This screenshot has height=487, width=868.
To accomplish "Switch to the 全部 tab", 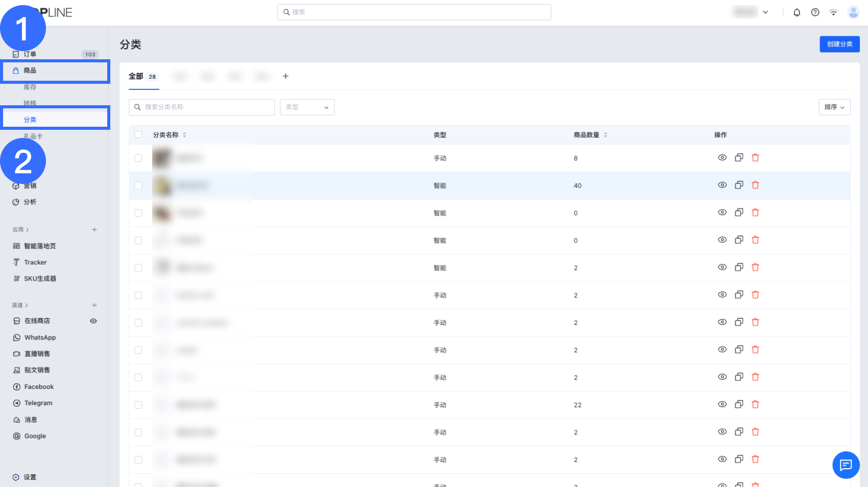I will click(x=143, y=77).
